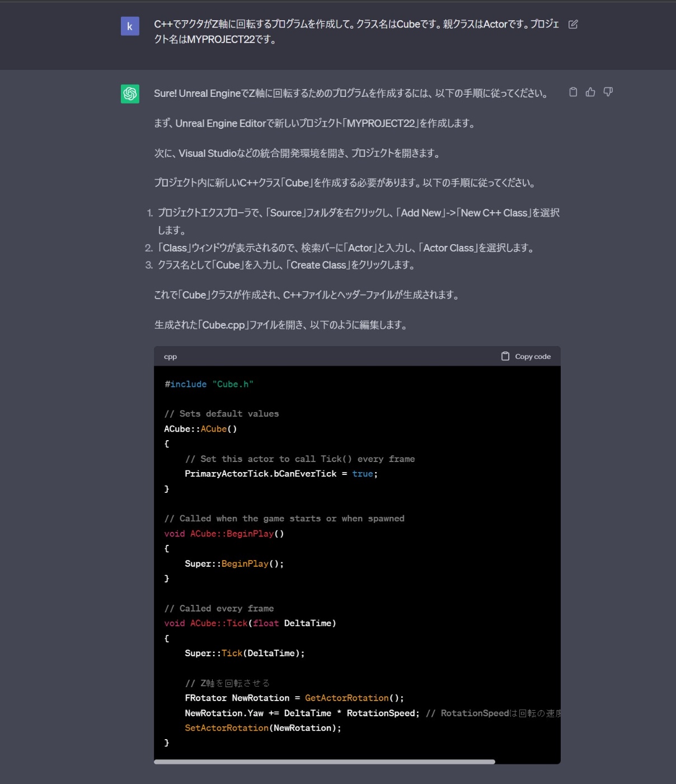Click the sentence starting with Sure! Unreal Engine

point(351,94)
